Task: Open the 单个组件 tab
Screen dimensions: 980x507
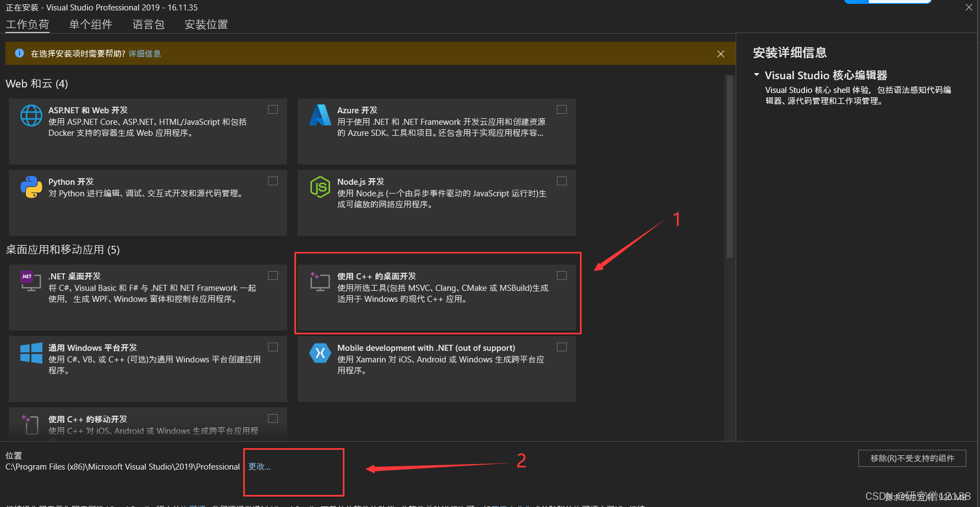Action: 91,24
